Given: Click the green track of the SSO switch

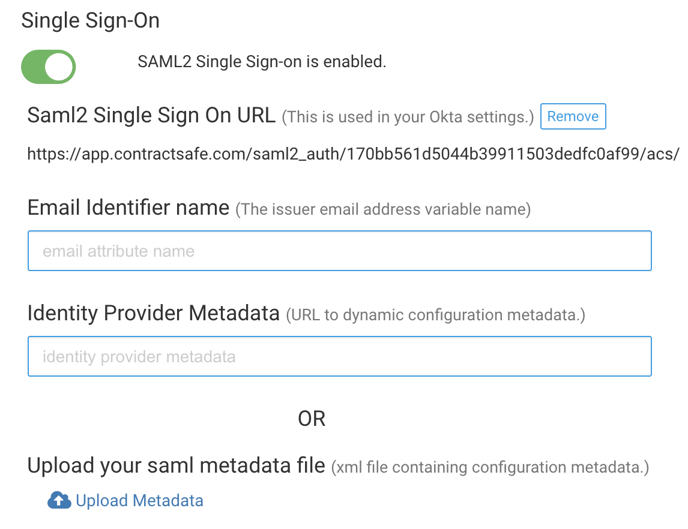Looking at the screenshot, I should pos(32,67).
